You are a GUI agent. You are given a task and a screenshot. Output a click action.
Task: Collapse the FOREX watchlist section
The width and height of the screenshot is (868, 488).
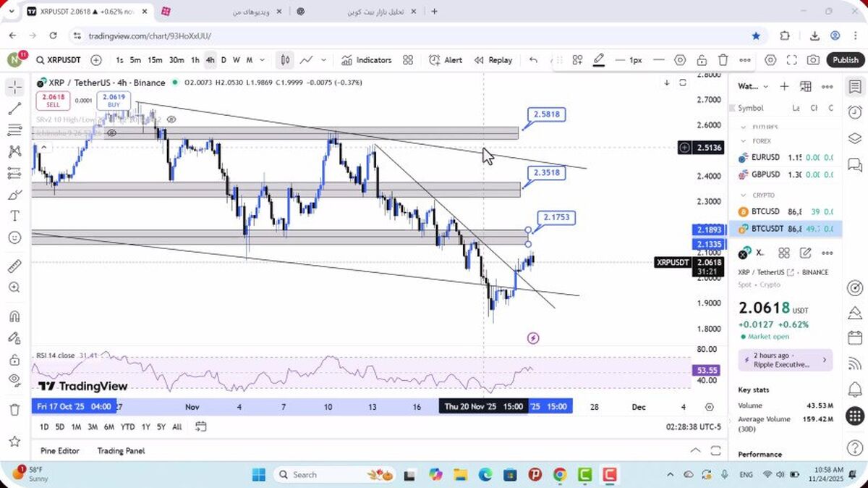tap(743, 141)
